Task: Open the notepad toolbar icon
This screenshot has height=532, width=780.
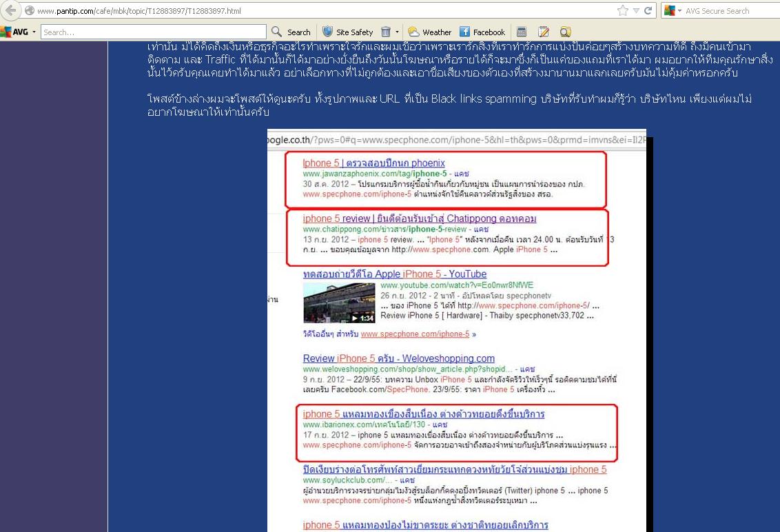Action: coord(543,32)
